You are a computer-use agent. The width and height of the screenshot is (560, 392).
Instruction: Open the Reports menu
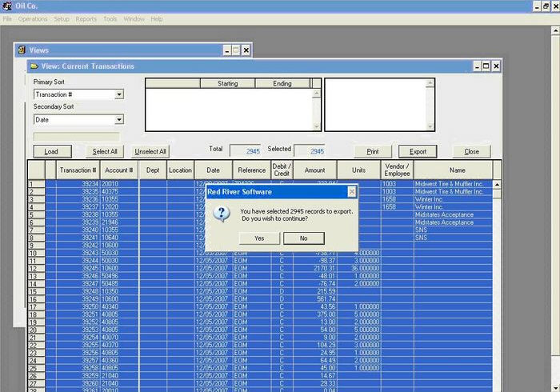86,19
